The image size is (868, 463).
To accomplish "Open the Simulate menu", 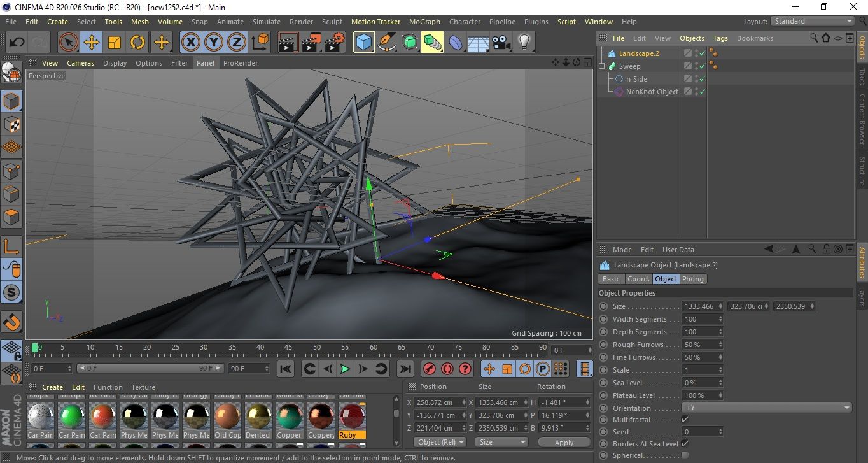I will pyautogui.click(x=266, y=22).
